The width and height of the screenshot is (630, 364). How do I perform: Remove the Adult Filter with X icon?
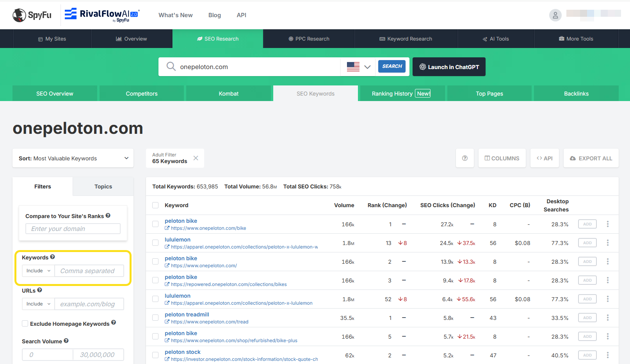point(196,158)
